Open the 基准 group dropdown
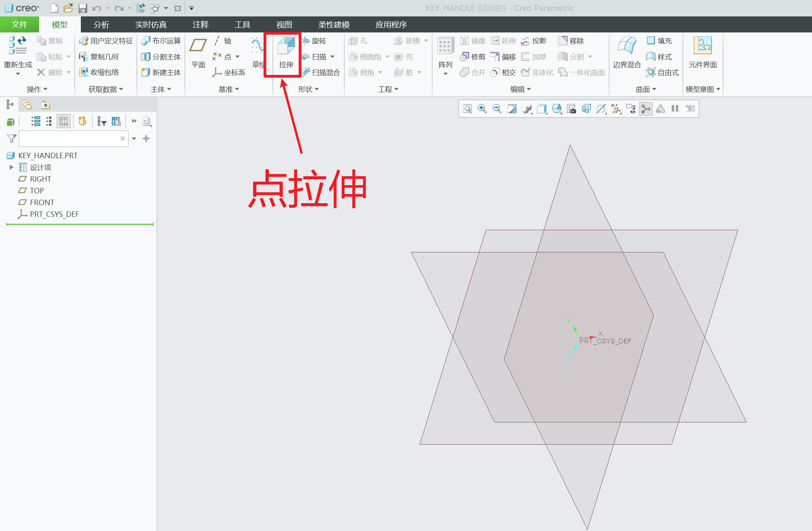Viewport: 812px width, 531px height. point(229,89)
